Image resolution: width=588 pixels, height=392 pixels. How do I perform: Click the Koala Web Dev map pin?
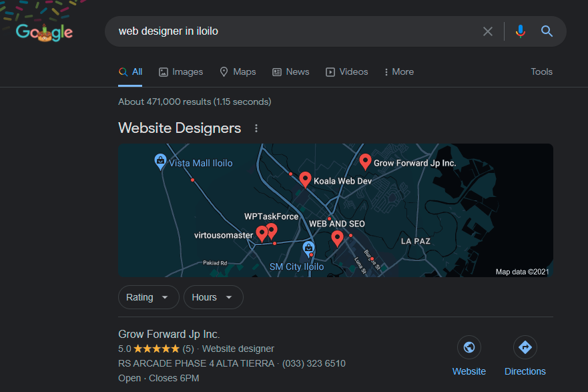[305, 180]
